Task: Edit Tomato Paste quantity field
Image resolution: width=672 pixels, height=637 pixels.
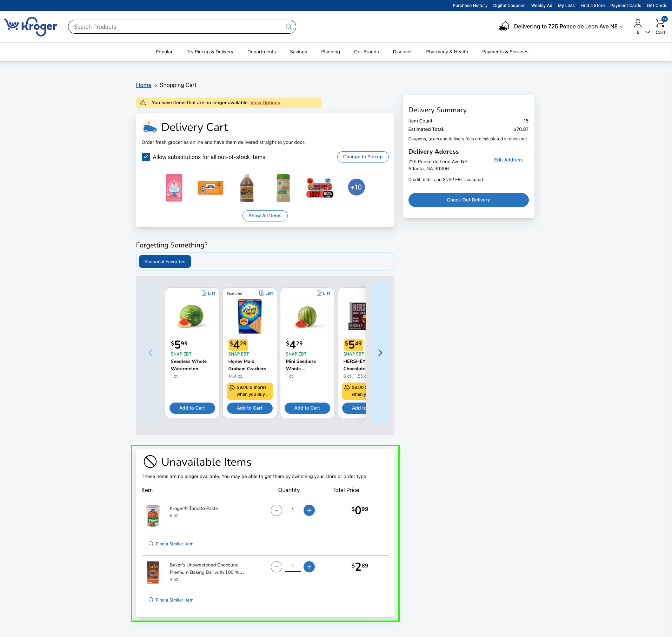Action: click(293, 510)
